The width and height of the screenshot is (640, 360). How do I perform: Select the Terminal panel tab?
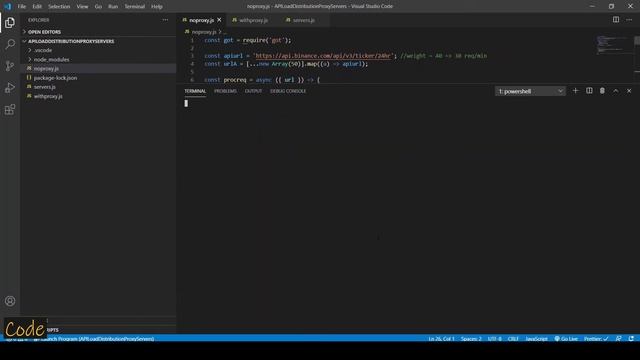tap(195, 91)
